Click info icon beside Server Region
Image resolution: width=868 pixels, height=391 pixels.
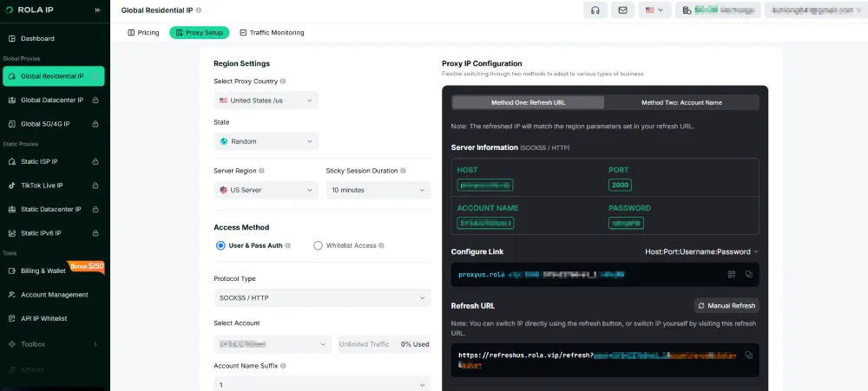coord(261,171)
